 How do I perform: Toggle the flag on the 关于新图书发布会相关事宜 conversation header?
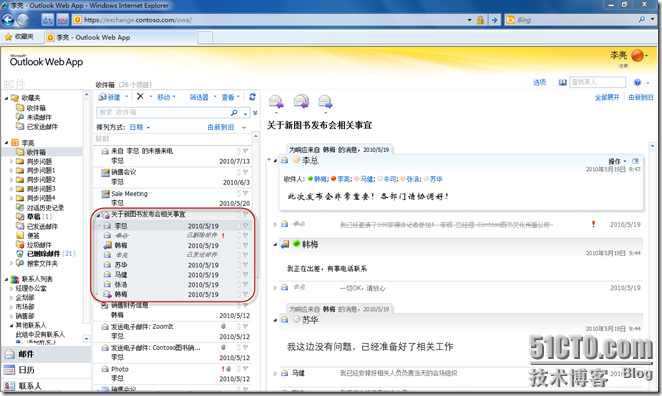pos(245,214)
